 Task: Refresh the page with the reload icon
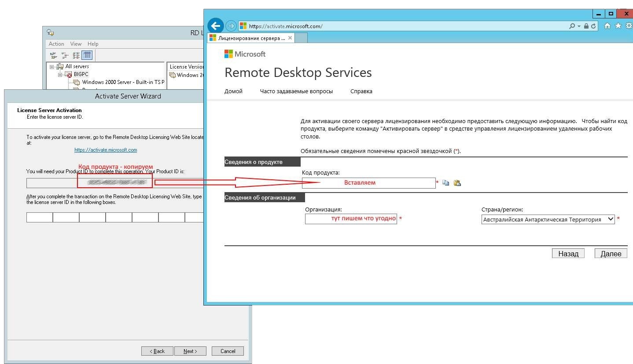tap(593, 26)
